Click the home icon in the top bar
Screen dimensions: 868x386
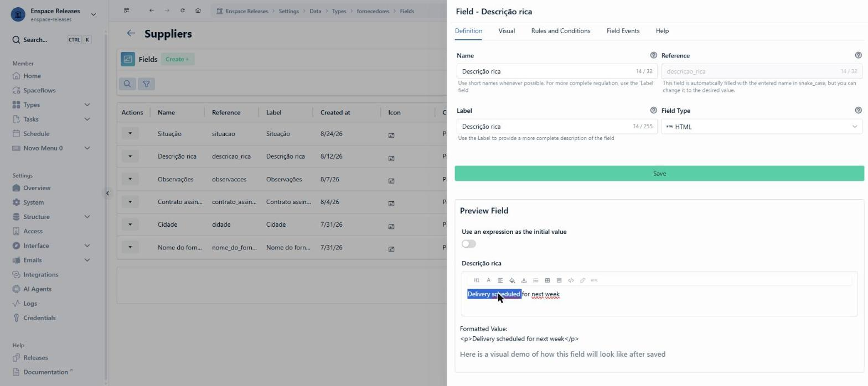(x=198, y=11)
